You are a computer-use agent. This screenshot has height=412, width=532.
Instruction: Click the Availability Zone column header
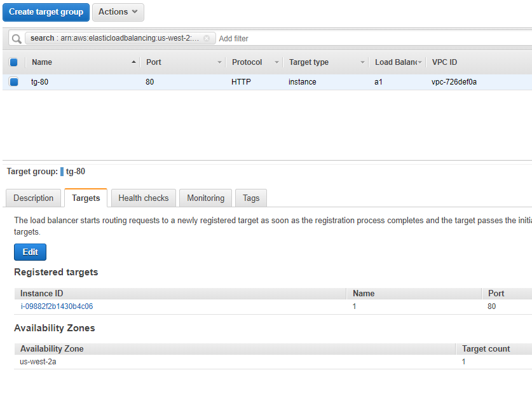[x=52, y=349]
